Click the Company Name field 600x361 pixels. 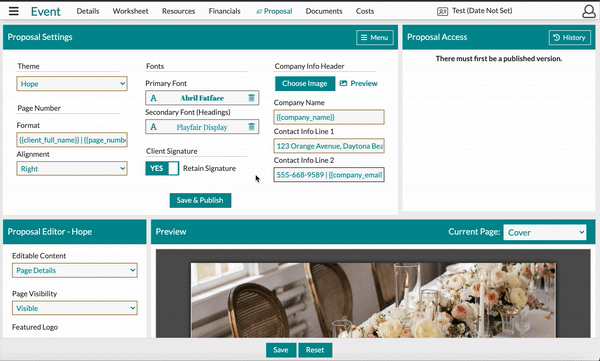(x=329, y=117)
